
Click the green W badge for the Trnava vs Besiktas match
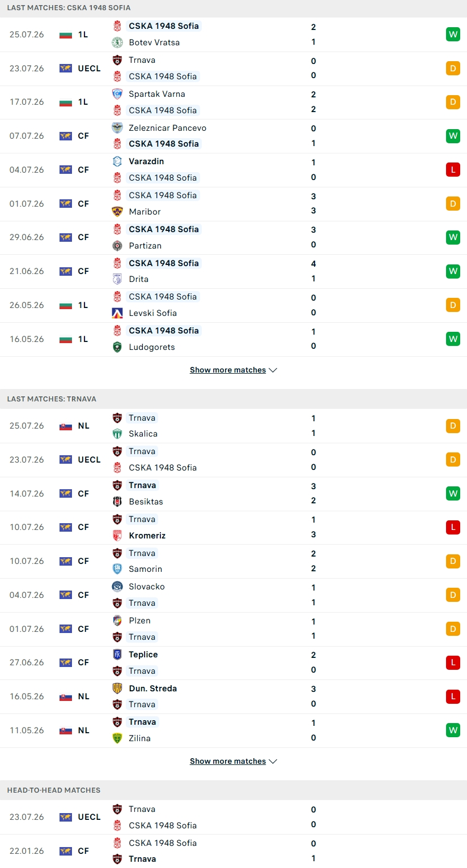453,493
